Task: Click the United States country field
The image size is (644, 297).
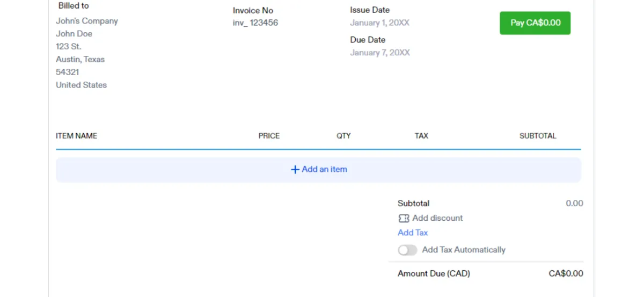Action: pos(82,85)
